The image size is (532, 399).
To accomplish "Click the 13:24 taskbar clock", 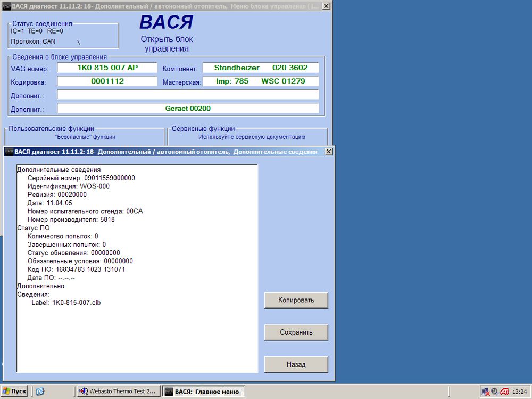I will tap(519, 392).
